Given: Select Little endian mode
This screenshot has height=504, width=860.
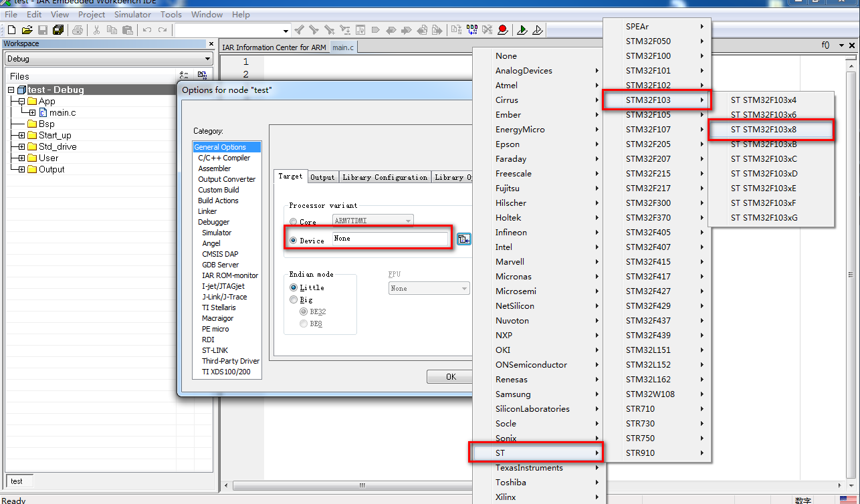Looking at the screenshot, I should 294,287.
